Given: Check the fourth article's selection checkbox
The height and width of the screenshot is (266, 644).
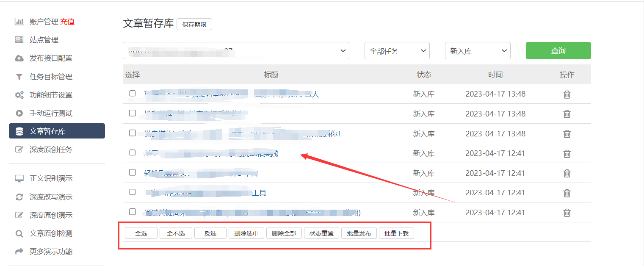Looking at the screenshot, I should pos(133,152).
